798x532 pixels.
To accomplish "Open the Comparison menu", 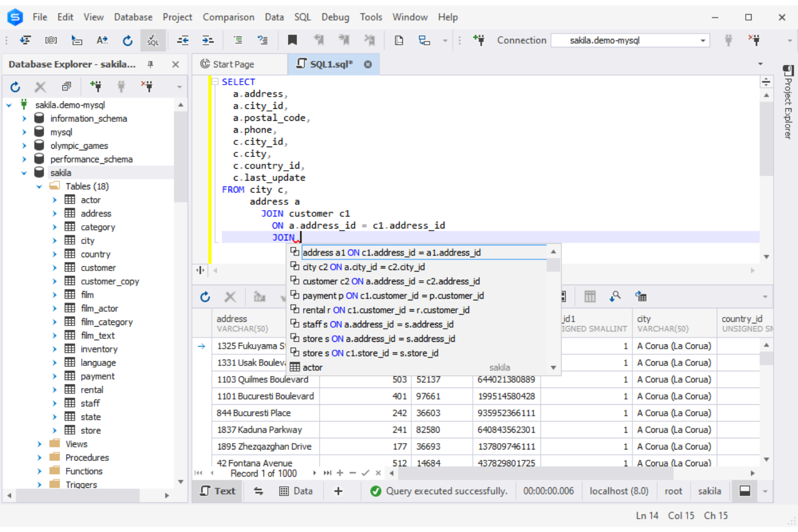I will click(x=229, y=17).
